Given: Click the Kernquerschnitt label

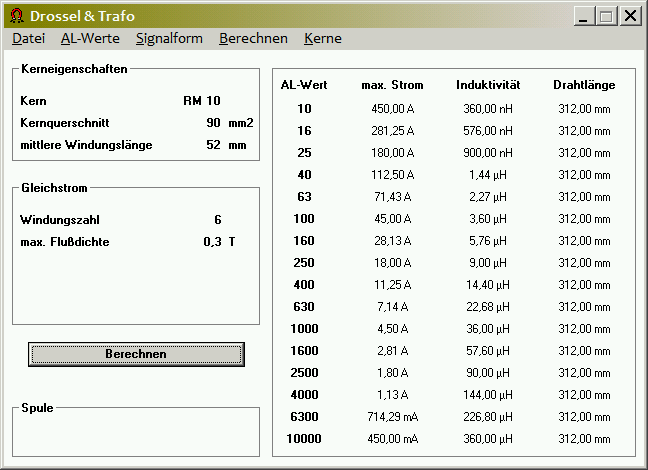Looking at the screenshot, I should click(65, 123).
